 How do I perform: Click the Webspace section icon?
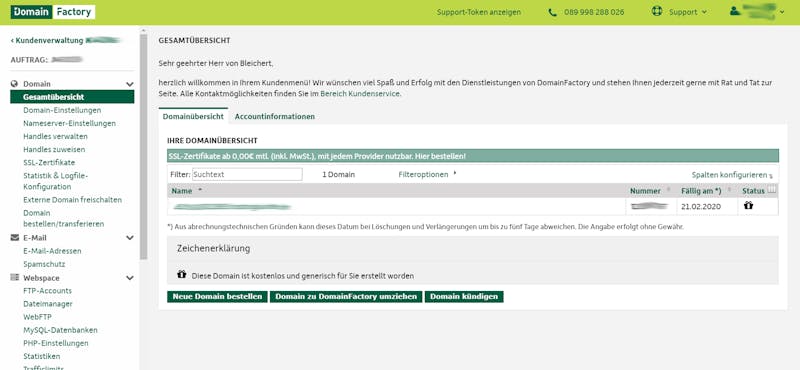click(x=14, y=278)
